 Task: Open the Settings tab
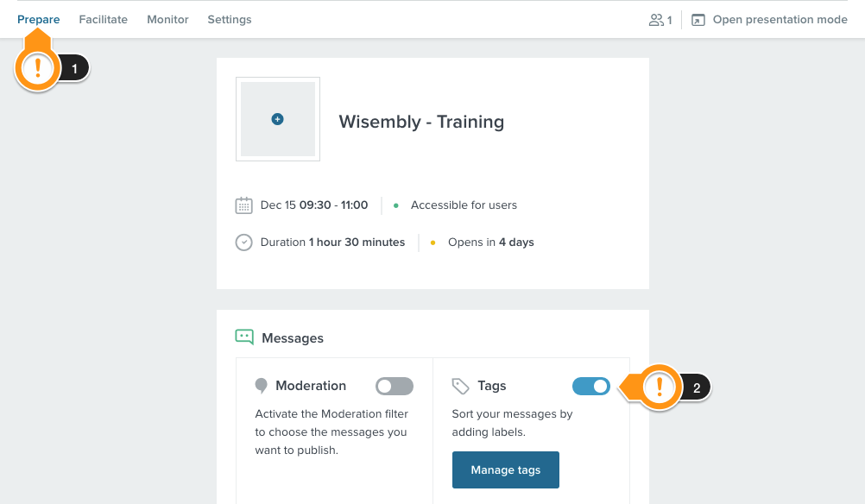[230, 20]
